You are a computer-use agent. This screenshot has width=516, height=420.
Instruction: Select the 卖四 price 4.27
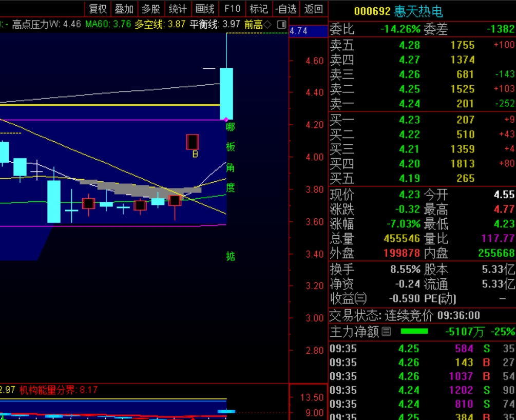(409, 60)
